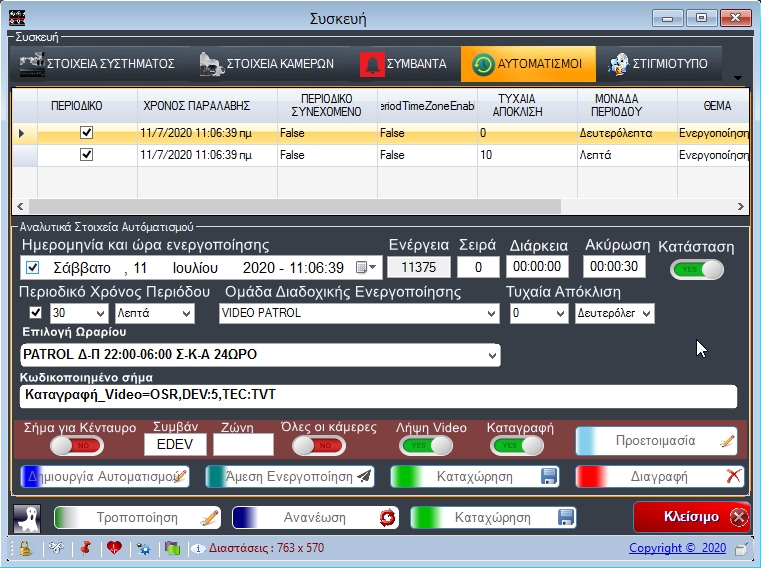Open the period unit Λεπτά dropdown
761x568 pixels.
pyautogui.click(x=185, y=313)
